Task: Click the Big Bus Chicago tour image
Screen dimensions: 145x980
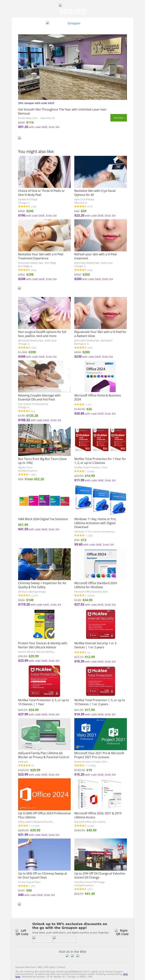Action: tap(44, 440)
